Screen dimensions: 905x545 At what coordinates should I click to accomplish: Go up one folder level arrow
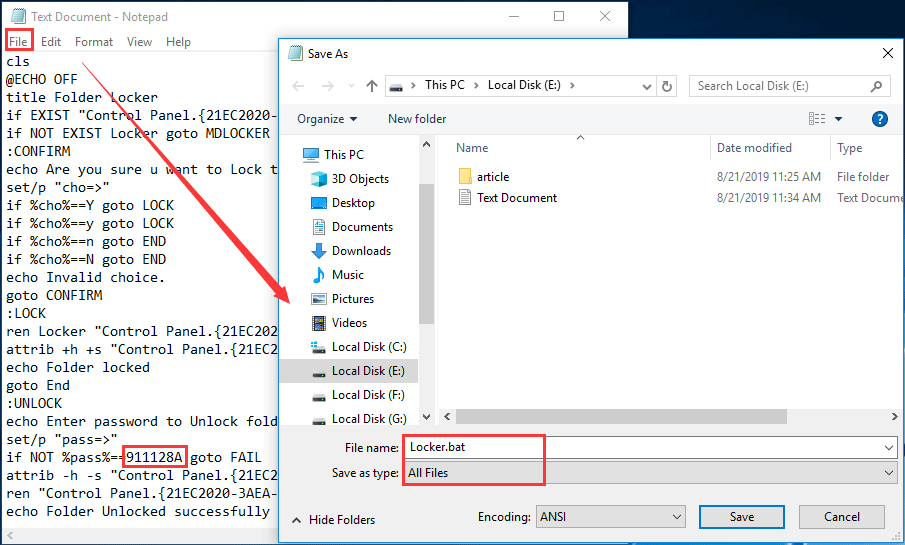coord(372,86)
